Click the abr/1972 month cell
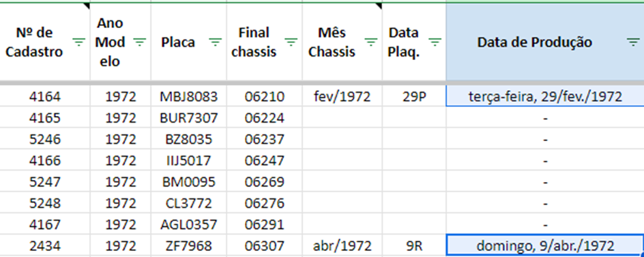The width and height of the screenshot is (644, 257). tap(342, 246)
